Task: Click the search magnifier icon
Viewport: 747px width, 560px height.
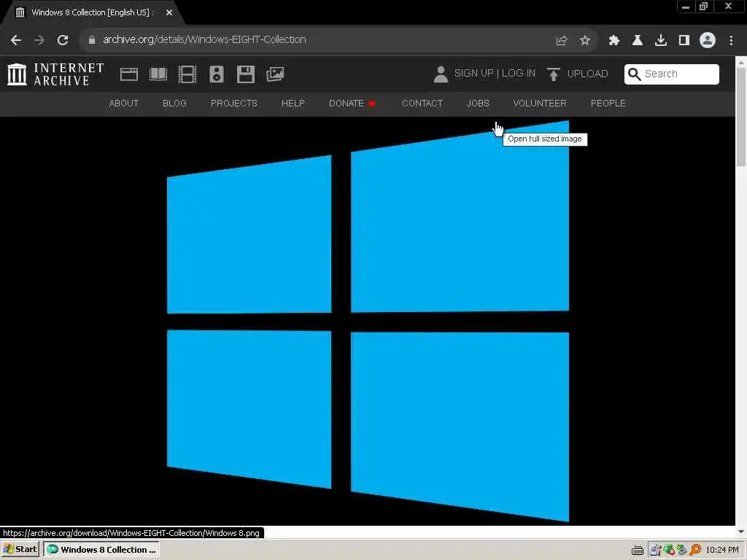Action: pos(634,74)
